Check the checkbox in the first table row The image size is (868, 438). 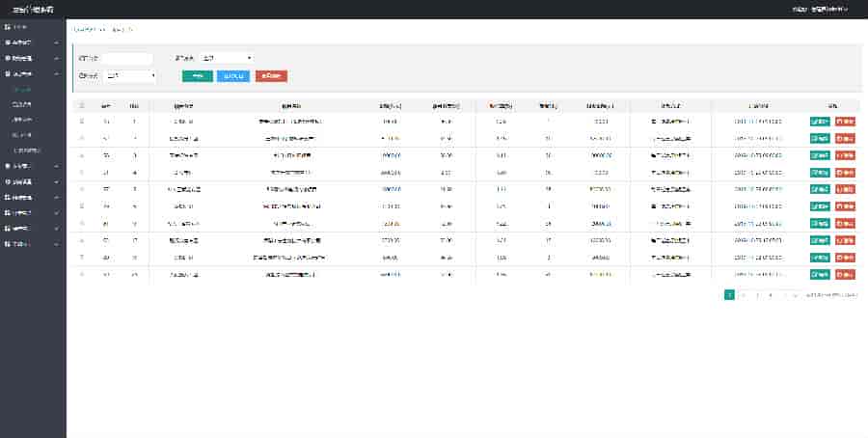point(81,122)
